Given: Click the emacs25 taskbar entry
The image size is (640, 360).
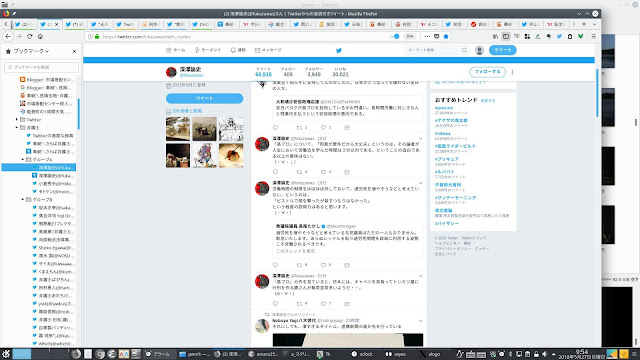Looking at the screenshot, I should tap(264, 354).
